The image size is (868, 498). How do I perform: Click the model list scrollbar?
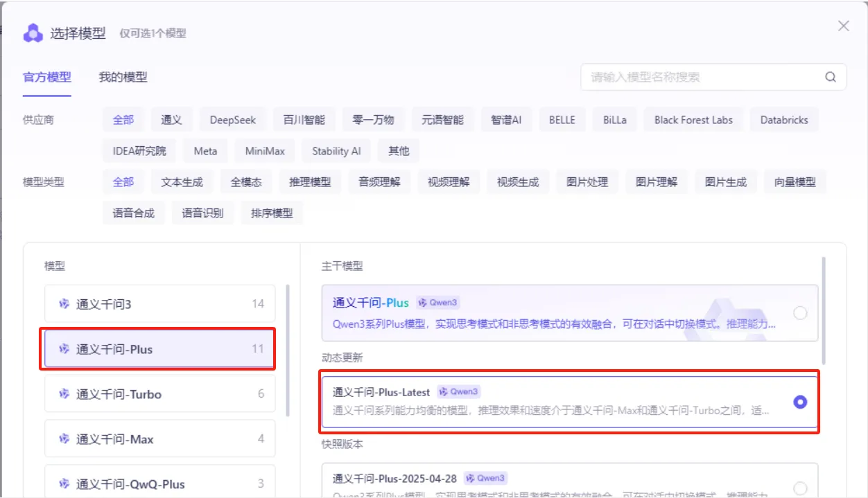[288, 350]
